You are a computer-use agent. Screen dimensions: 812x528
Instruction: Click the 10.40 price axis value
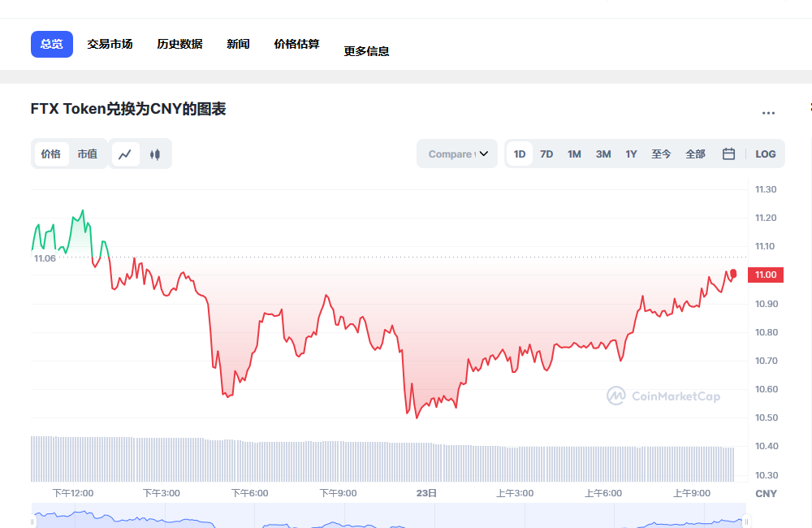(766, 446)
